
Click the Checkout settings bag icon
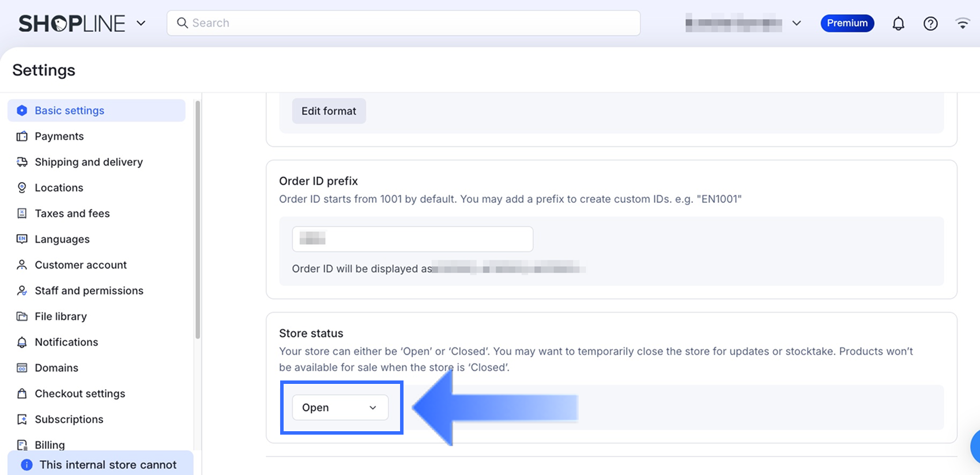point(22,394)
